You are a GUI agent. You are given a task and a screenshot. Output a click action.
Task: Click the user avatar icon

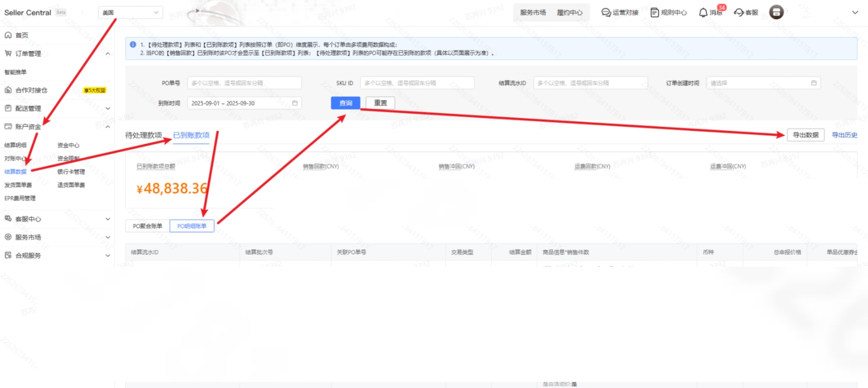click(x=776, y=12)
